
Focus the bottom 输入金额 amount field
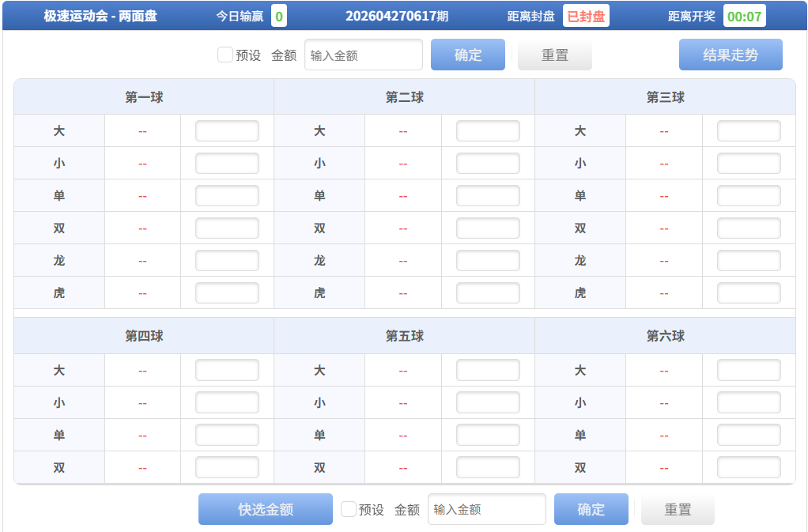pyautogui.click(x=487, y=510)
